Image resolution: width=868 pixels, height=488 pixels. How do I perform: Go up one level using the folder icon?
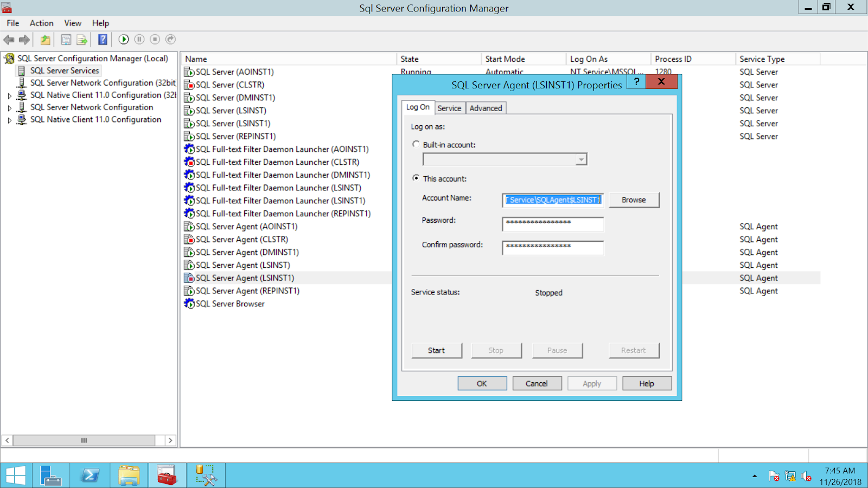coord(46,40)
